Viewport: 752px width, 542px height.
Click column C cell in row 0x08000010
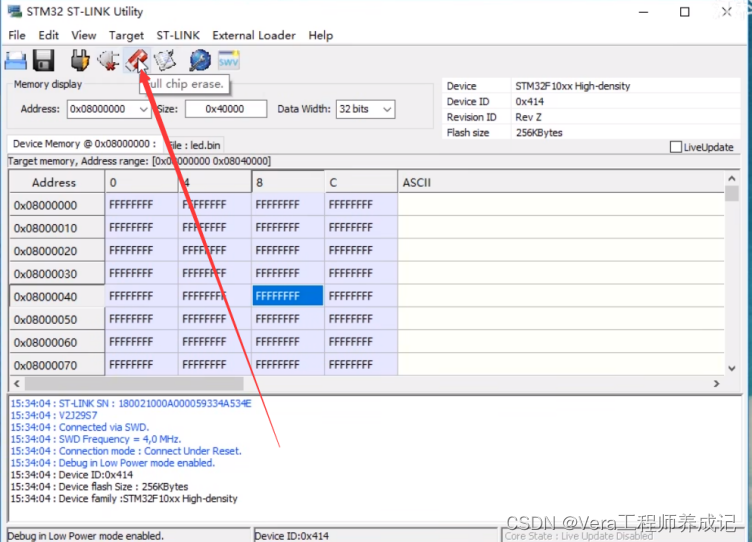click(361, 227)
